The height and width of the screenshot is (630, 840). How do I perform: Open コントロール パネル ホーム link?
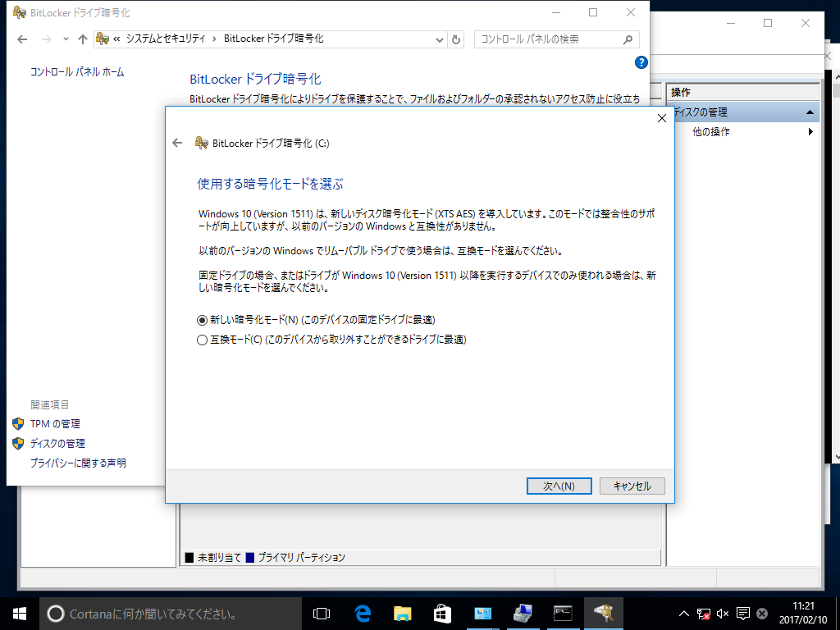tap(77, 72)
